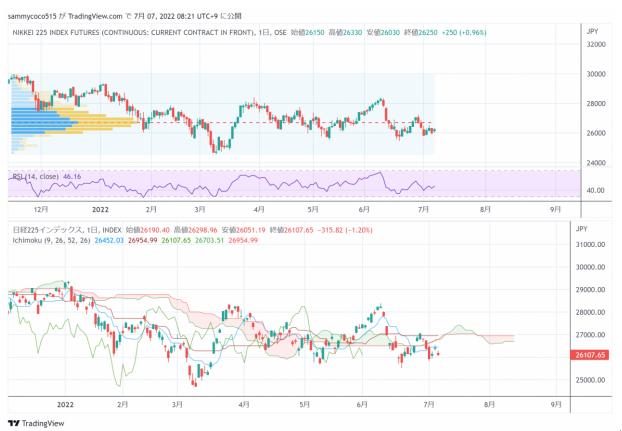The height and width of the screenshot is (431, 622).
Task: Click the 7月 label on the futures time axis
Action: pos(424,209)
